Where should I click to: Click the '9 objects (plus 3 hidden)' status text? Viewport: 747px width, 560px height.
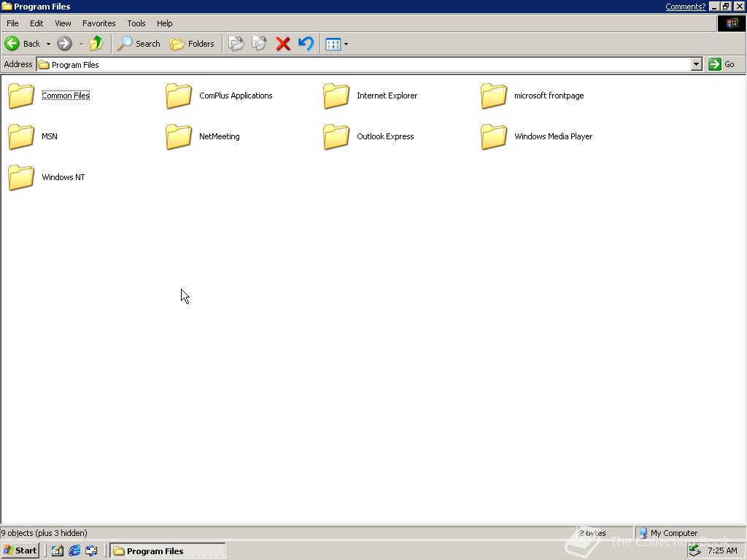coord(44,533)
